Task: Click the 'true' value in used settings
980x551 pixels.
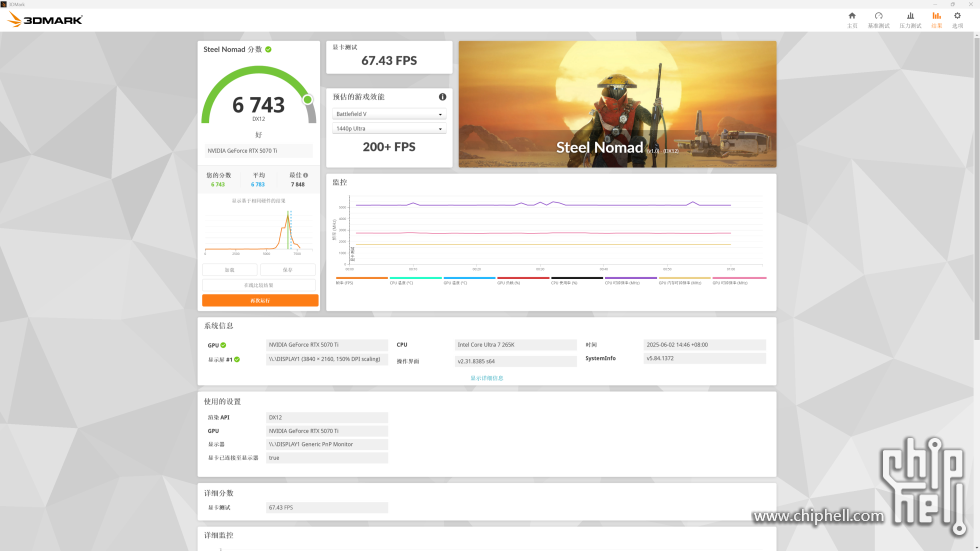Action: click(x=327, y=458)
